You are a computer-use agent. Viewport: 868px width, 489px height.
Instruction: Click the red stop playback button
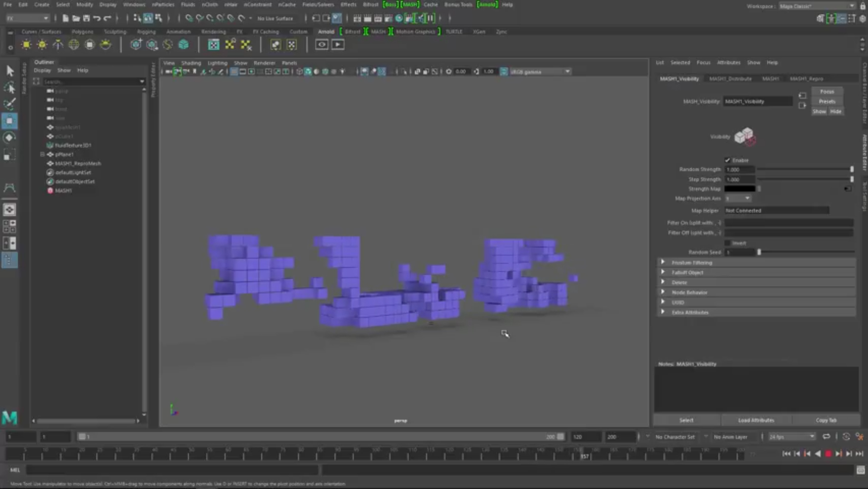click(828, 454)
